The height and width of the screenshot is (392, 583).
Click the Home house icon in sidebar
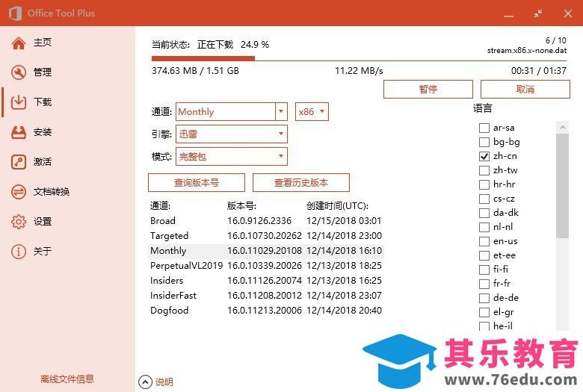18,43
